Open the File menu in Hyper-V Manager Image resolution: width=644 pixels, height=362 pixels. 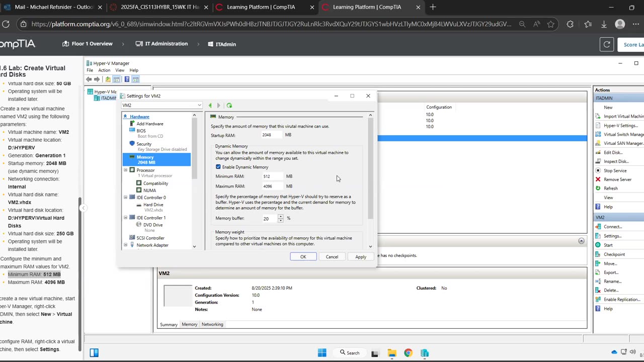point(90,70)
